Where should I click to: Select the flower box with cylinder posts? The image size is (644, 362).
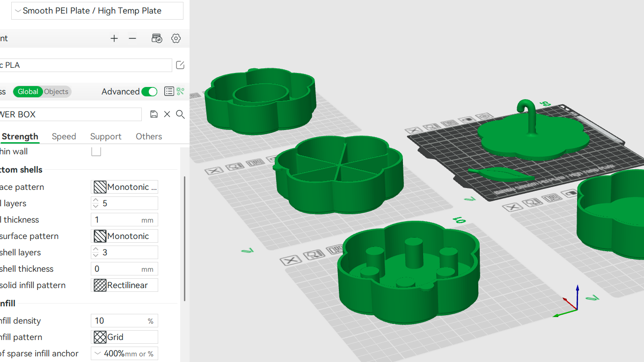tap(408, 274)
